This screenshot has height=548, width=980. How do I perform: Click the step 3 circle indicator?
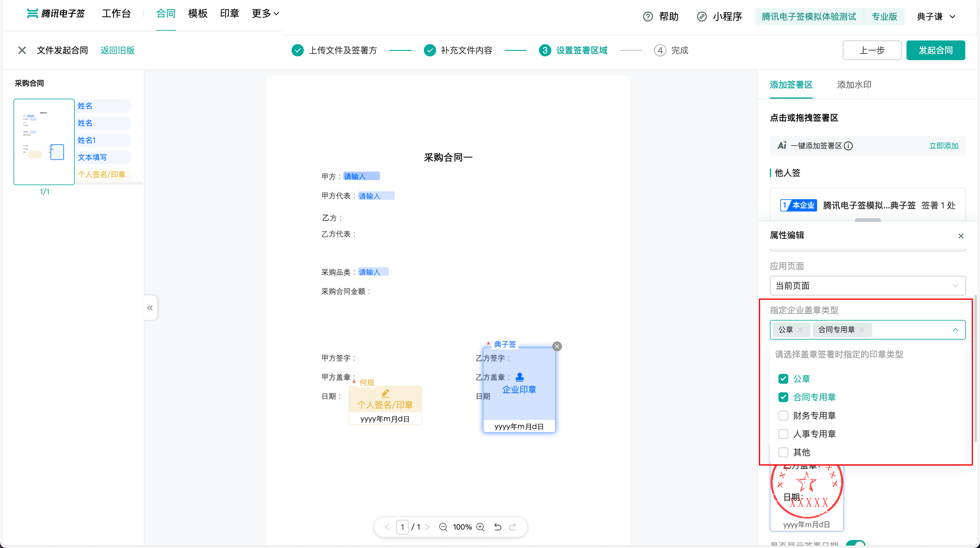click(x=545, y=50)
